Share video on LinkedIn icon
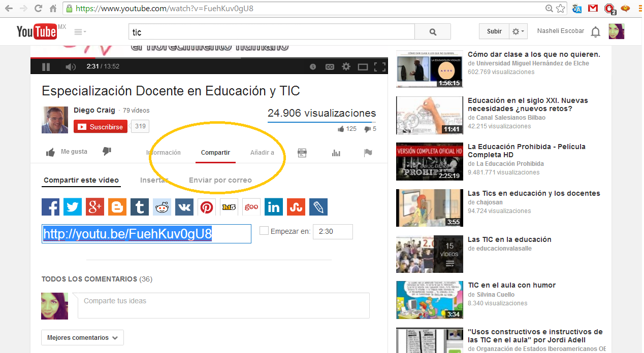 tap(274, 207)
